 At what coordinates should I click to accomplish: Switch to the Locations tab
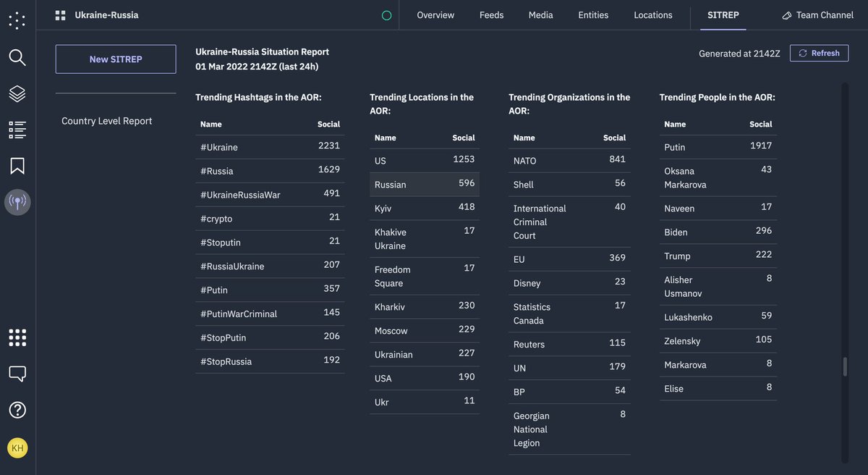click(x=653, y=15)
